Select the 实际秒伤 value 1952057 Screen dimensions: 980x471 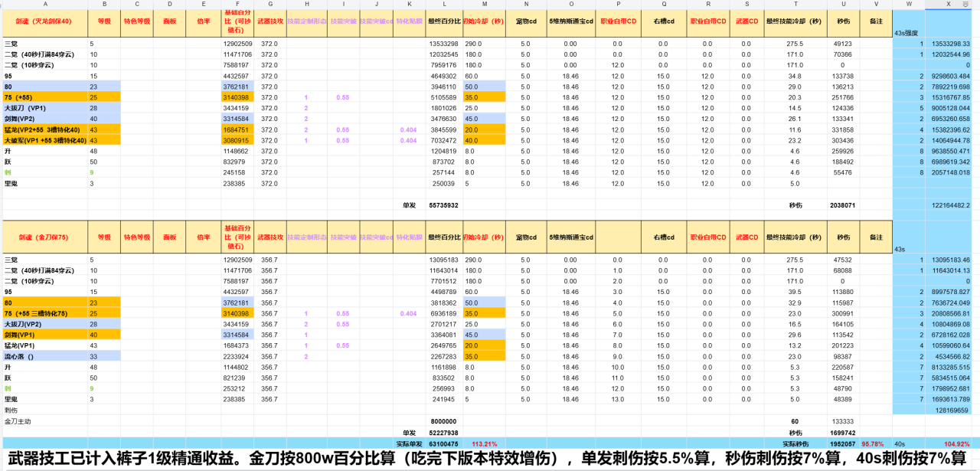842,443
